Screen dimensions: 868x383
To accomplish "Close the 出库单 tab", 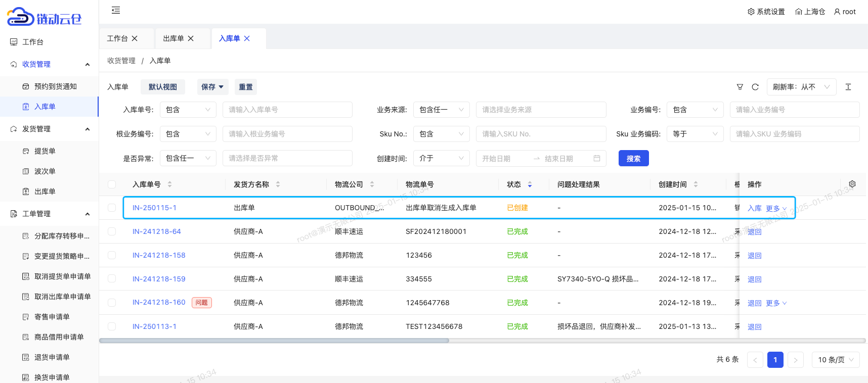I will point(191,38).
